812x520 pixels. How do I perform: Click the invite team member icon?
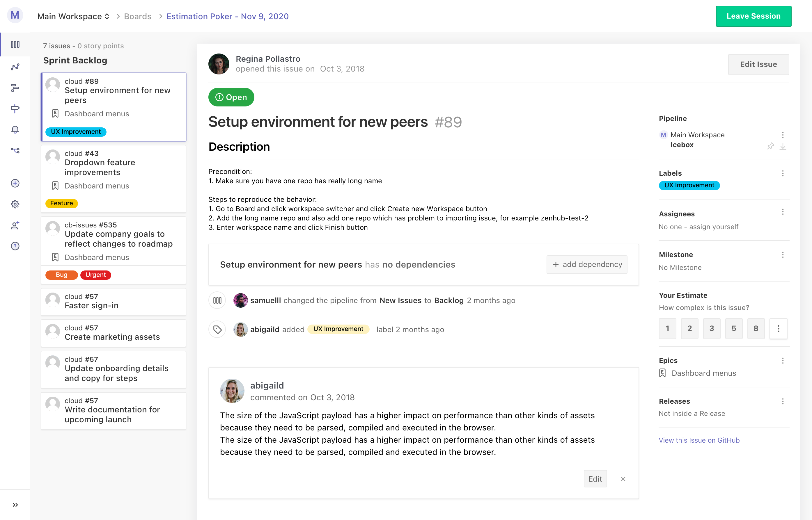pos(15,225)
